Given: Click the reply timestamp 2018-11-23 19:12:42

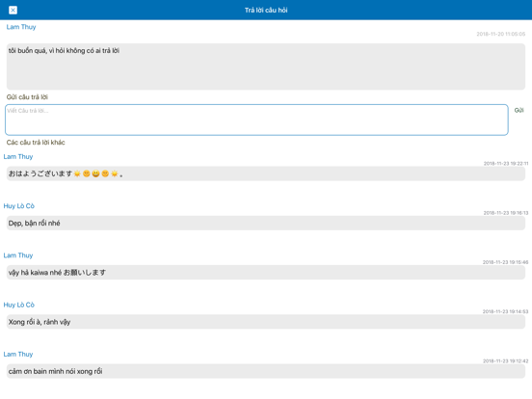Looking at the screenshot, I should pyautogui.click(x=506, y=361).
